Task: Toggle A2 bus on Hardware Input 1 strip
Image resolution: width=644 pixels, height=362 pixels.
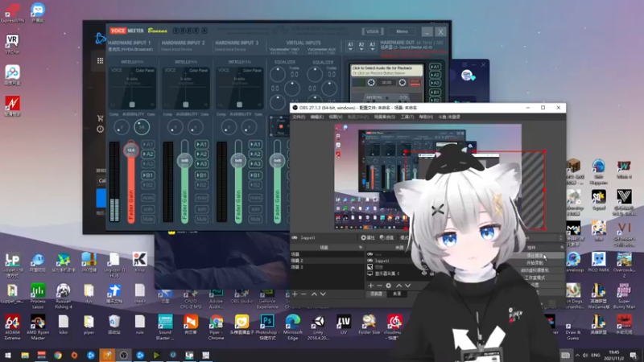Action: coord(148,154)
